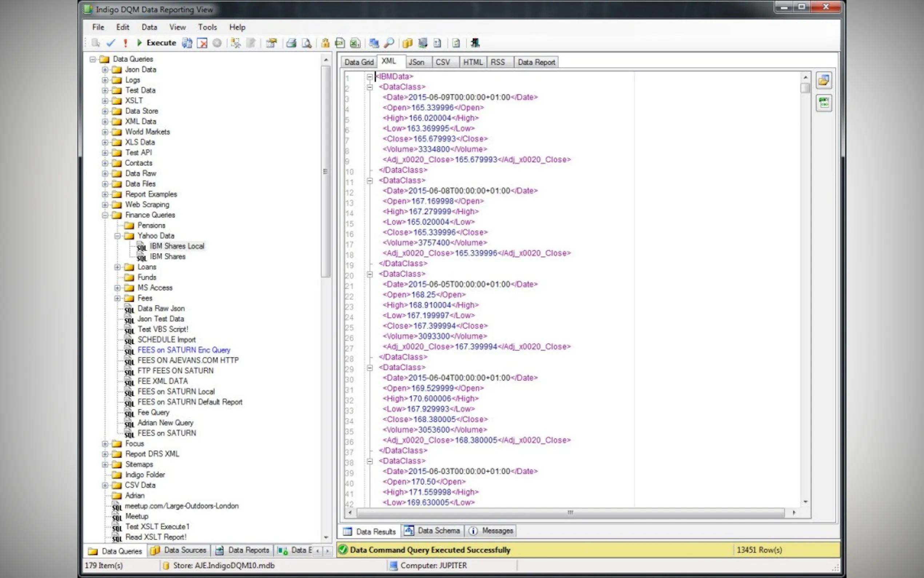Switch to the Data Schema tab
The image size is (924, 578).
coord(433,531)
